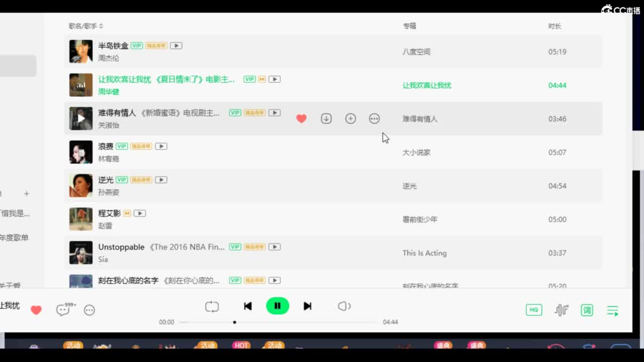The width and height of the screenshot is (644, 362).
Task: Open the album This Is Acting
Action: point(425,253)
